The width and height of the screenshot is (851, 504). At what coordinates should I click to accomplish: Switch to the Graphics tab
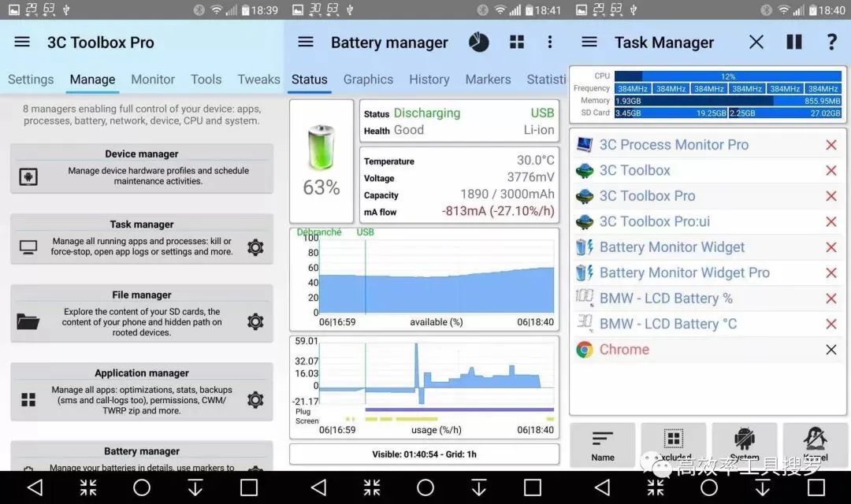click(368, 80)
